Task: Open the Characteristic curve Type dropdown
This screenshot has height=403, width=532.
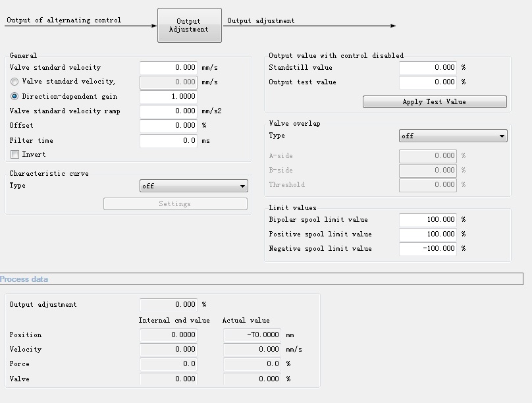Action: pos(194,186)
